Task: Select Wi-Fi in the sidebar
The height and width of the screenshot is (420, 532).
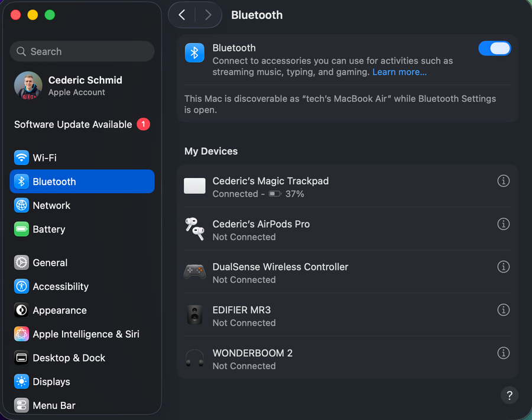Action: coord(82,157)
